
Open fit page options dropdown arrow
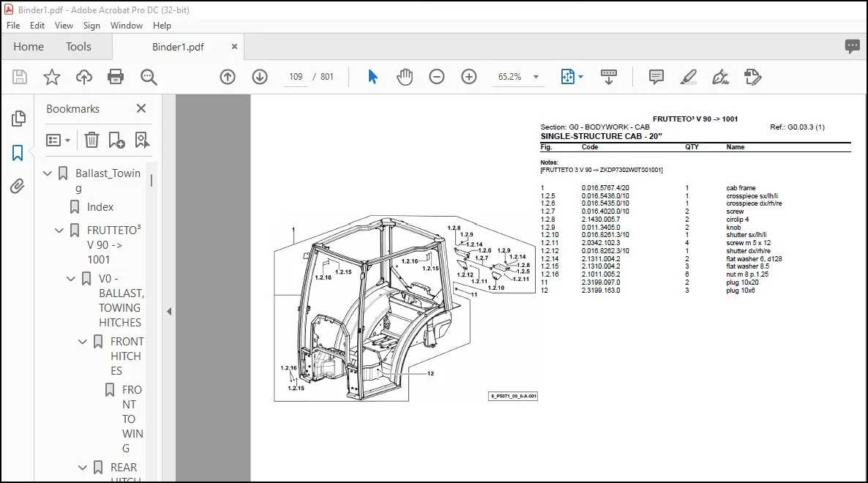coord(580,77)
